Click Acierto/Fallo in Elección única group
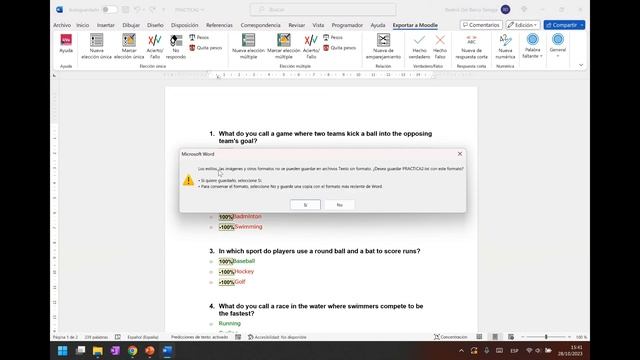The width and height of the screenshot is (640, 360). pos(155,47)
